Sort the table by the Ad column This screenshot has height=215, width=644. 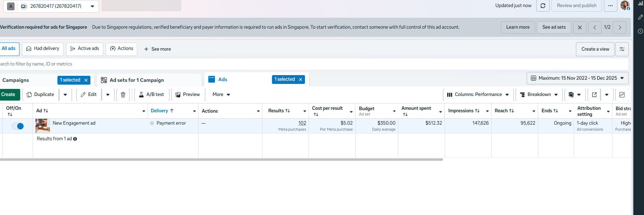[x=46, y=111]
